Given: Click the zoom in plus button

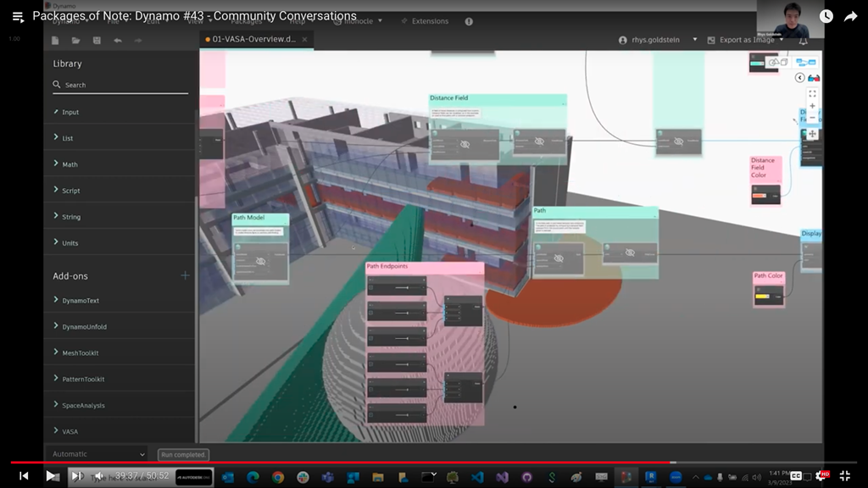Looking at the screenshot, I should [812, 107].
